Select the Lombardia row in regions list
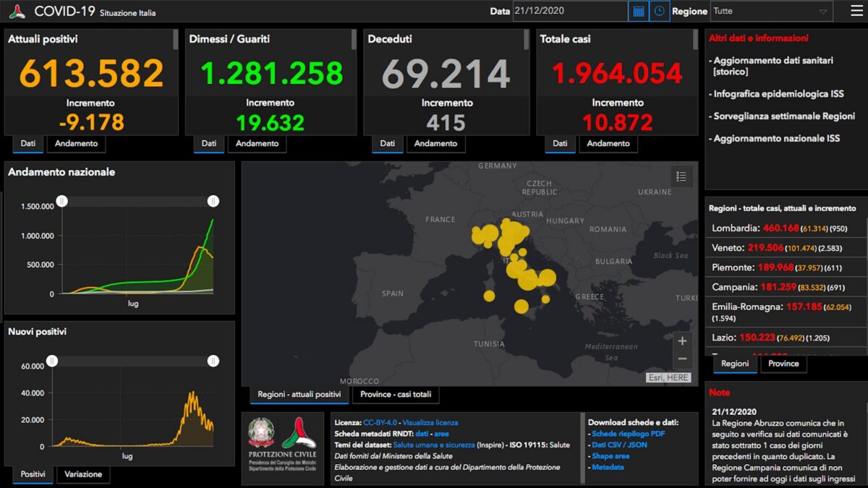This screenshot has width=868, height=488. [x=786, y=228]
